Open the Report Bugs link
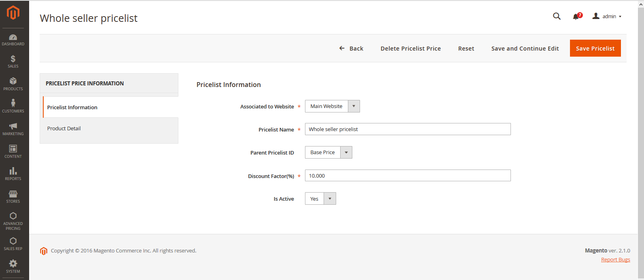The image size is (644, 280). tap(615, 260)
